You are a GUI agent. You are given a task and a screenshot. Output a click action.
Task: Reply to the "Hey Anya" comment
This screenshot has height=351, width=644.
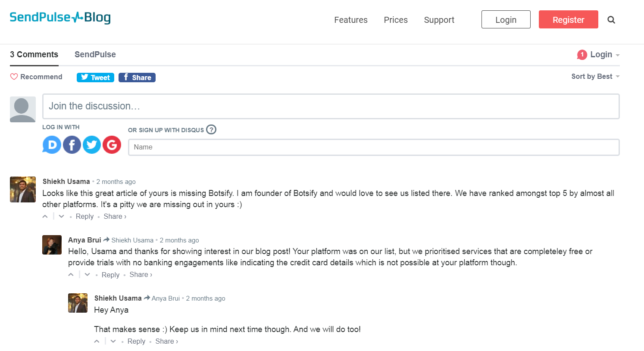click(136, 341)
